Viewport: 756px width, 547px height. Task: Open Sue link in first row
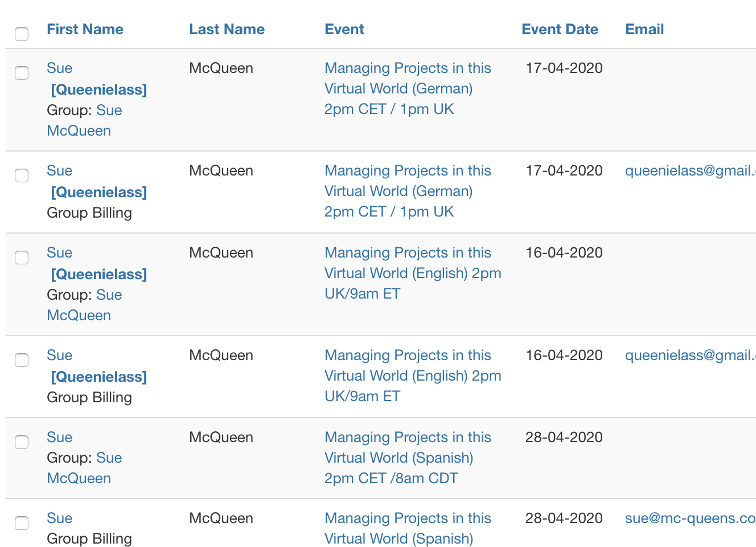pyautogui.click(x=59, y=68)
